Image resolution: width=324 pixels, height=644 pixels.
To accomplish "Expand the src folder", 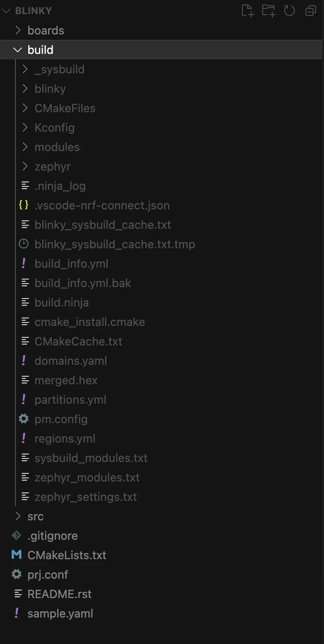I will (x=18, y=516).
